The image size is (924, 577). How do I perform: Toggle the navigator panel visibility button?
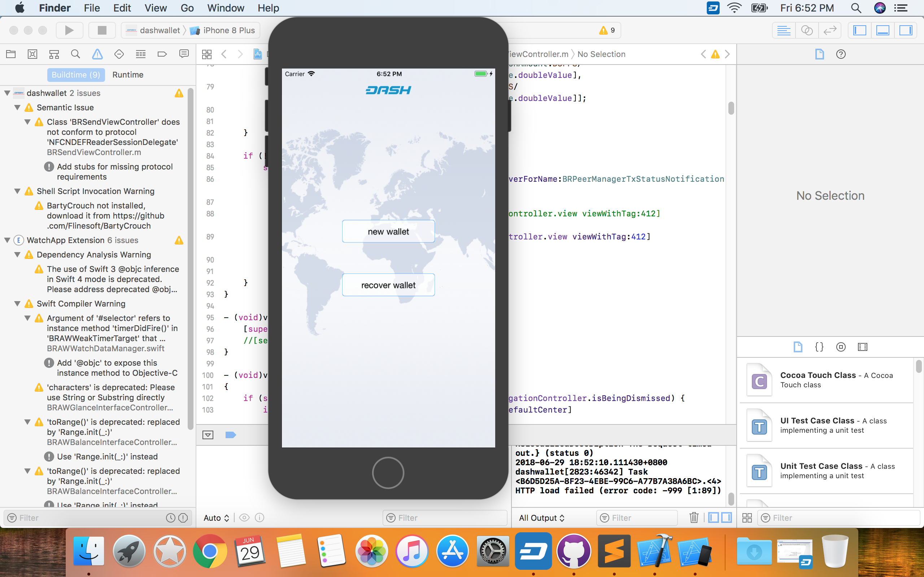tap(859, 30)
